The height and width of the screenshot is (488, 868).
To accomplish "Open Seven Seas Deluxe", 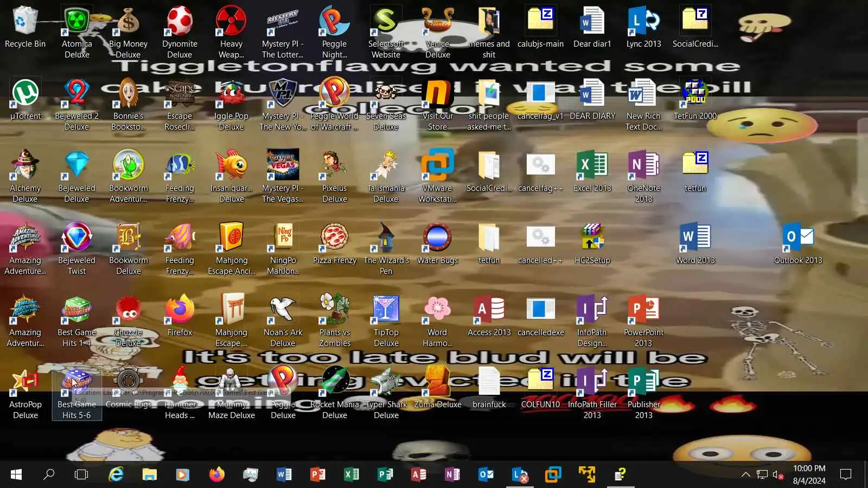I will point(386,105).
